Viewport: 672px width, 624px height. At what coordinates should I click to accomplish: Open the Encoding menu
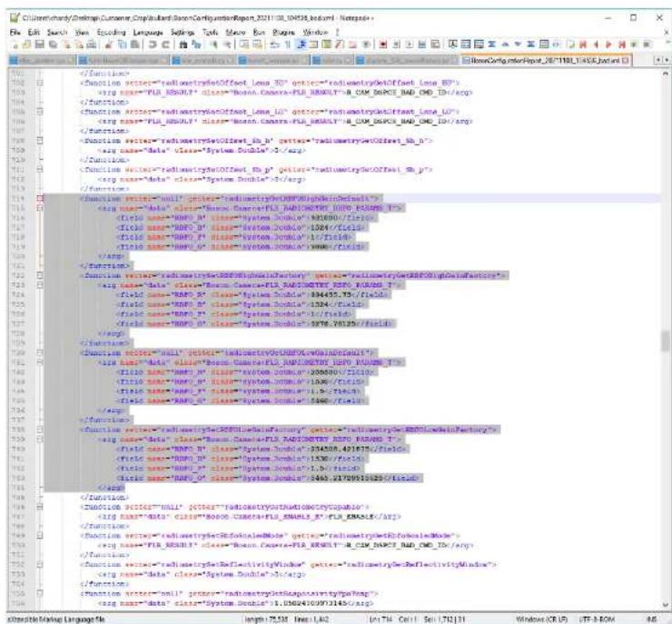(112, 33)
